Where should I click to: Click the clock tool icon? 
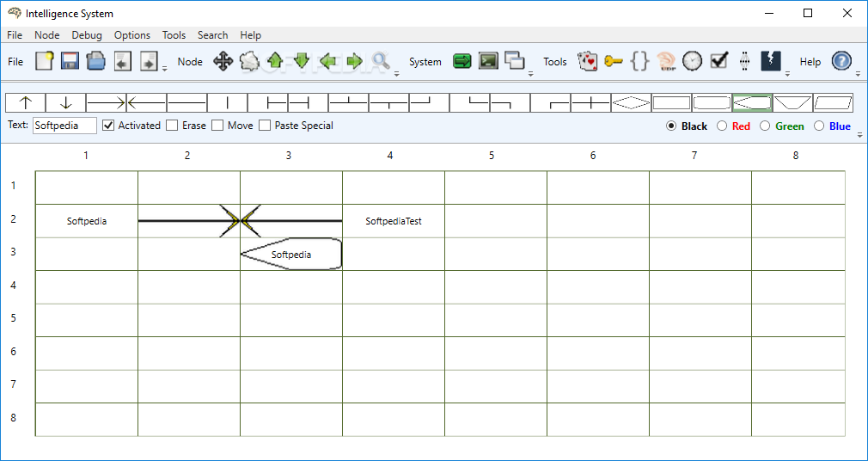coord(692,61)
